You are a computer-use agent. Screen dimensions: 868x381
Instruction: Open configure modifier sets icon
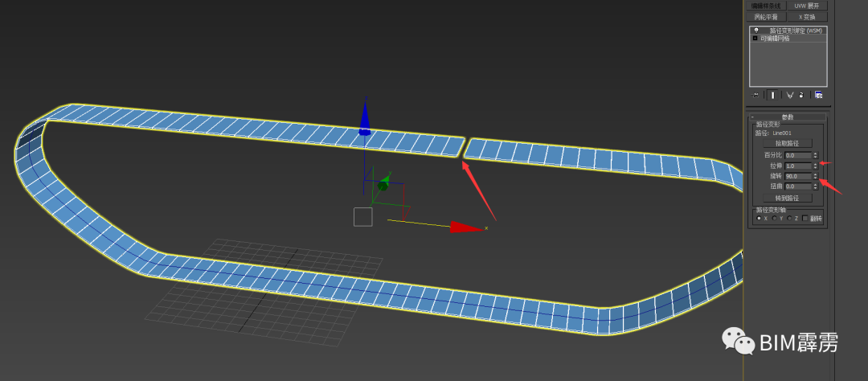click(818, 95)
